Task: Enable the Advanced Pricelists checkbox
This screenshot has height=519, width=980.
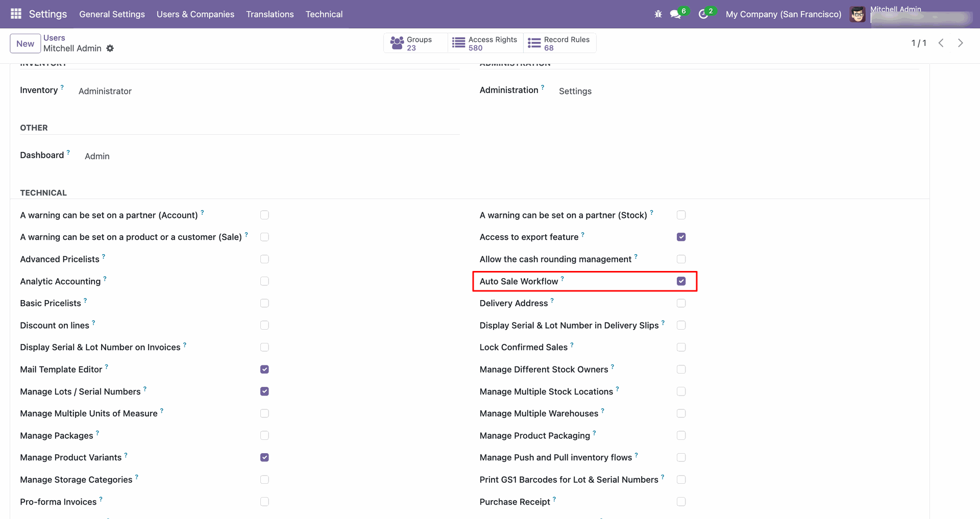Action: tap(264, 259)
